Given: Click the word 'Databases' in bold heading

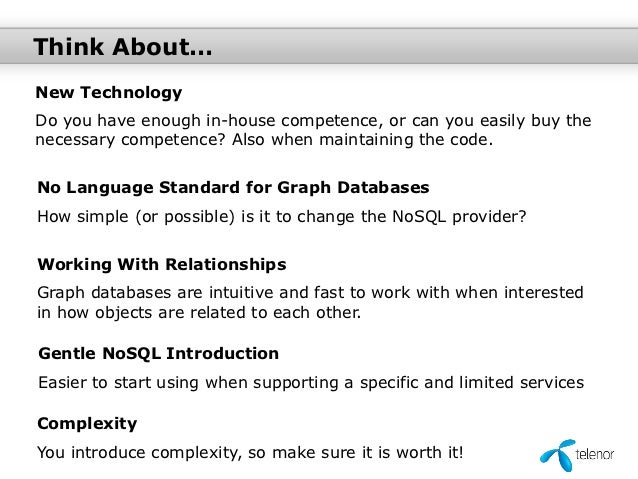Looking at the screenshot, I should click(x=383, y=188).
